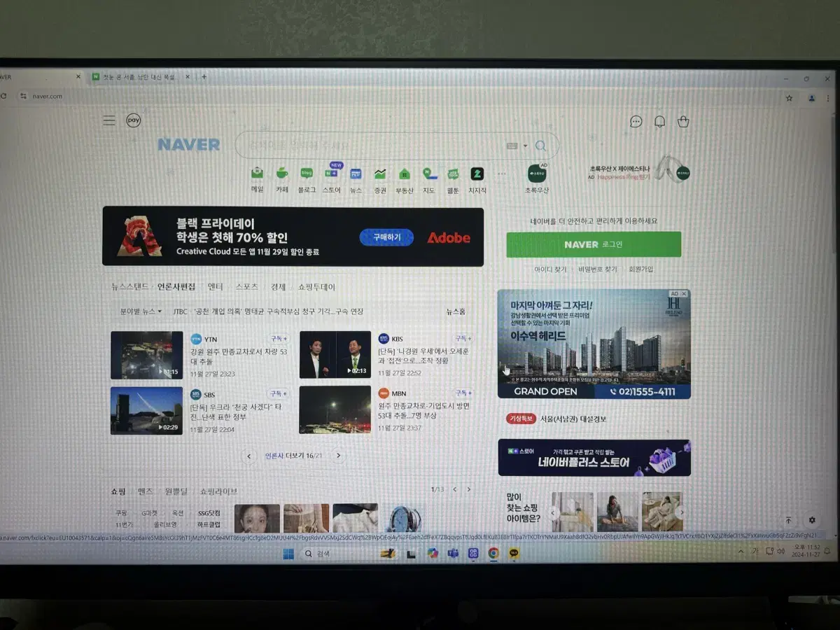Expand the 분야별 뉴스 dropdown
The height and width of the screenshot is (630, 840).
pos(141,311)
